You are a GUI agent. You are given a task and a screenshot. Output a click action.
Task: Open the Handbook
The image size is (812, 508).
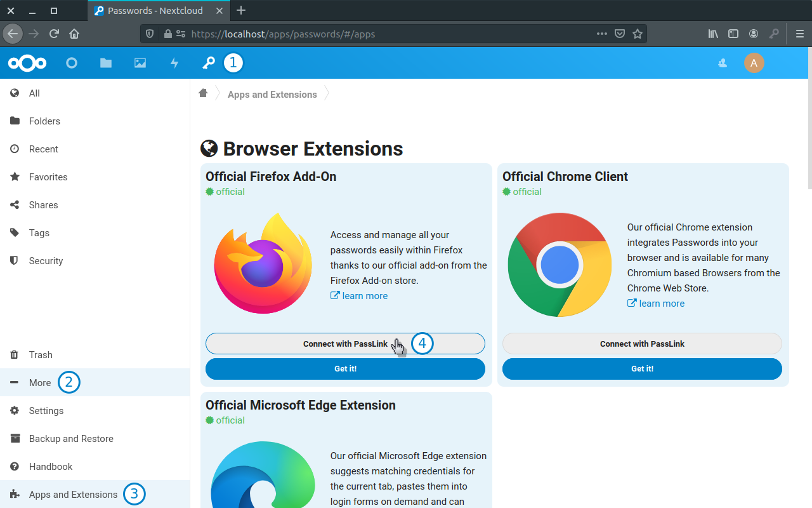point(95,467)
